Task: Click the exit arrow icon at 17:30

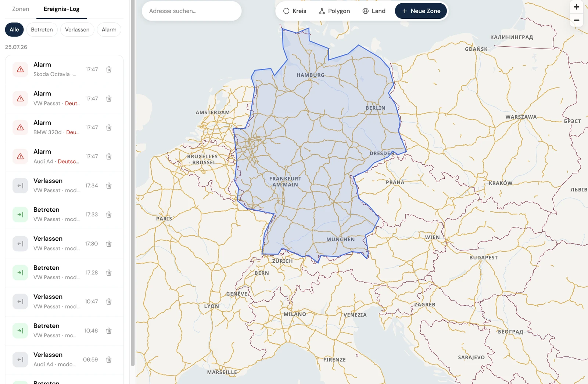Action: pyautogui.click(x=20, y=244)
